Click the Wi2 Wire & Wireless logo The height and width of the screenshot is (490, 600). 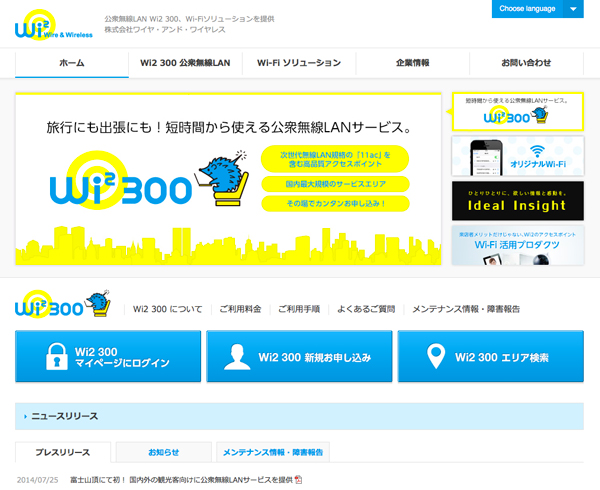click(x=52, y=26)
